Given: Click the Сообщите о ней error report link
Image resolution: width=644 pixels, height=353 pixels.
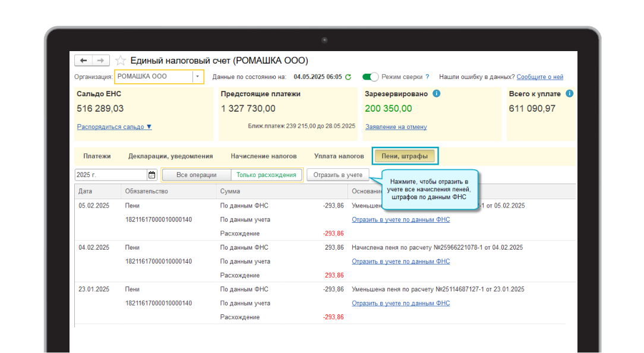Looking at the screenshot, I should click(x=539, y=77).
